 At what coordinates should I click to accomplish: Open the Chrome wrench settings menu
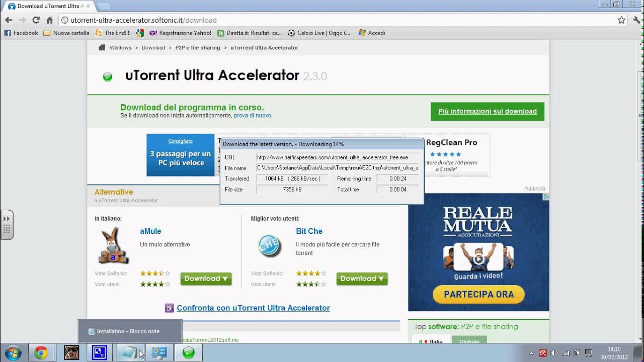tap(635, 20)
